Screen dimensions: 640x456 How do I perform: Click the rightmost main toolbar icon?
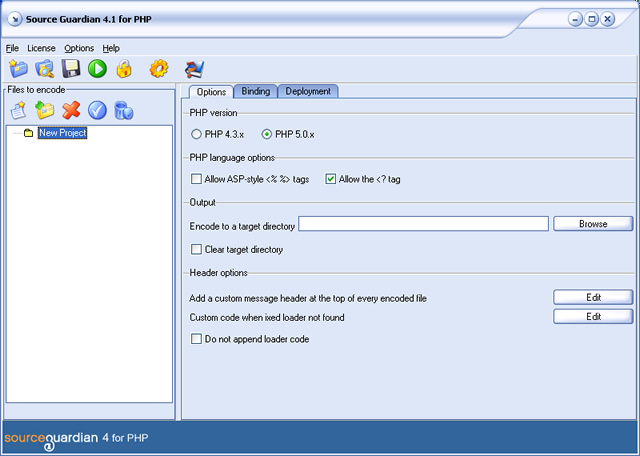194,69
